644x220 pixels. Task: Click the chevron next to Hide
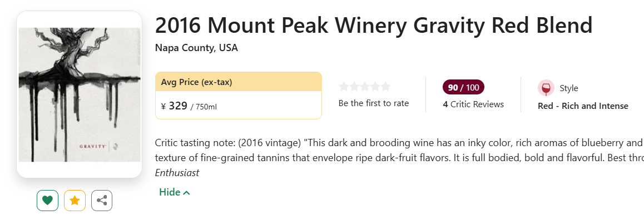pyautogui.click(x=186, y=192)
